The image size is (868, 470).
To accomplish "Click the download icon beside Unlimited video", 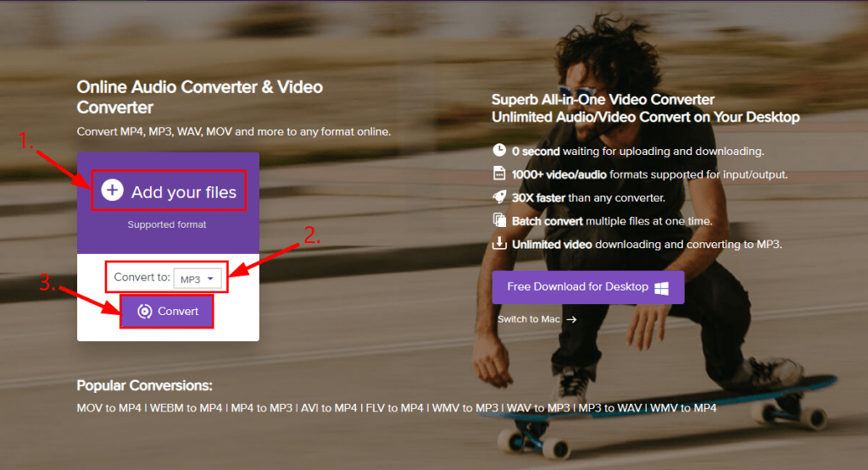I will [499, 243].
